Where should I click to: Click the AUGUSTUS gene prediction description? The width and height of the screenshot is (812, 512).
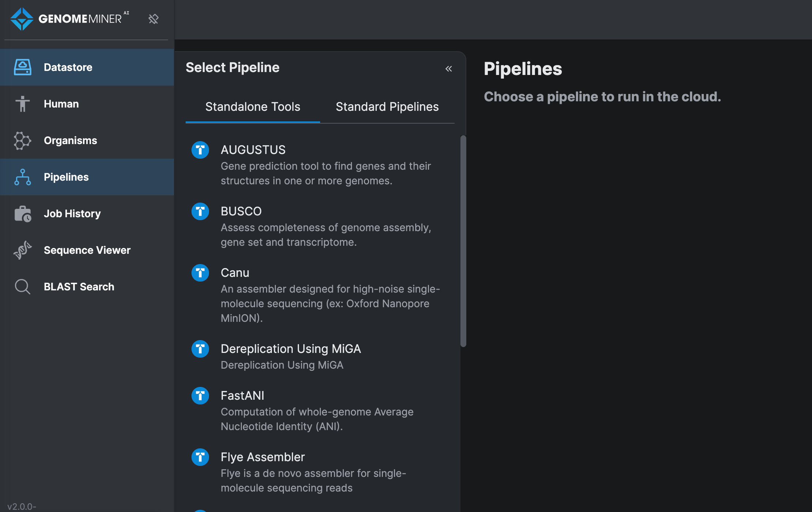tap(326, 173)
